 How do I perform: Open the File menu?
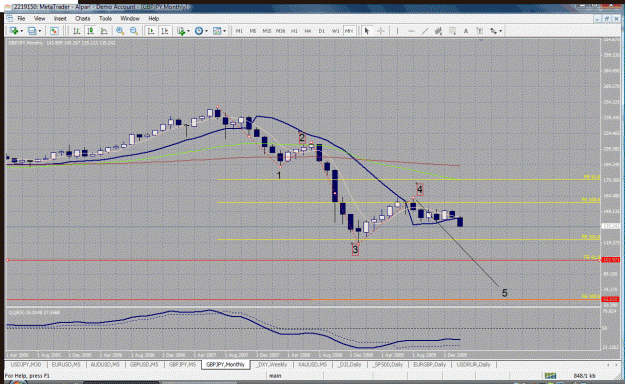pos(21,18)
